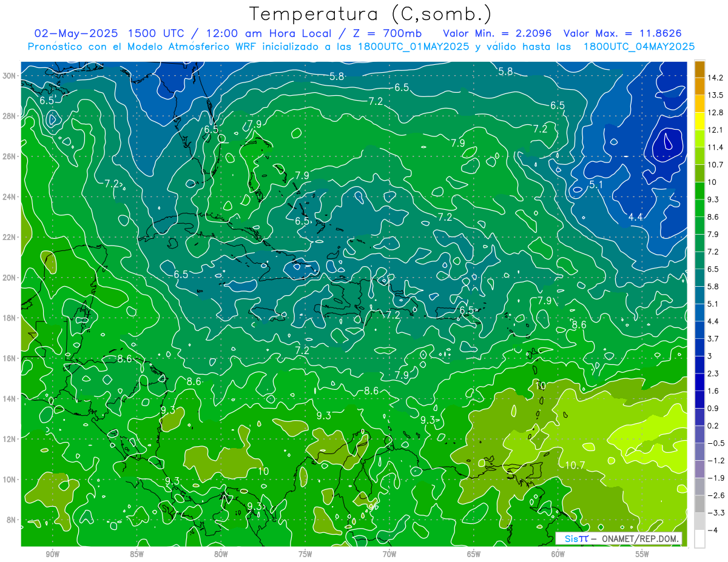Click the 60W longitude axis label
The height and width of the screenshot is (562, 728).
tap(558, 554)
